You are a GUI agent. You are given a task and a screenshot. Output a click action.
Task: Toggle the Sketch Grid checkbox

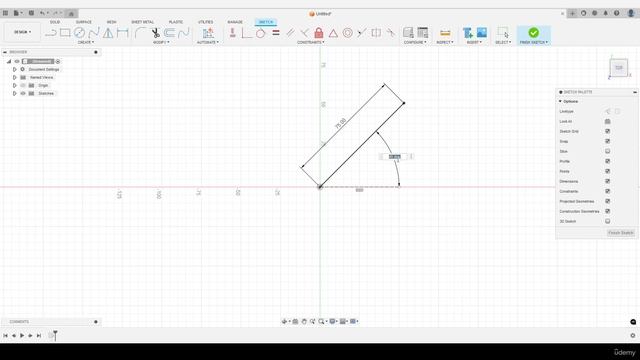coord(607,131)
